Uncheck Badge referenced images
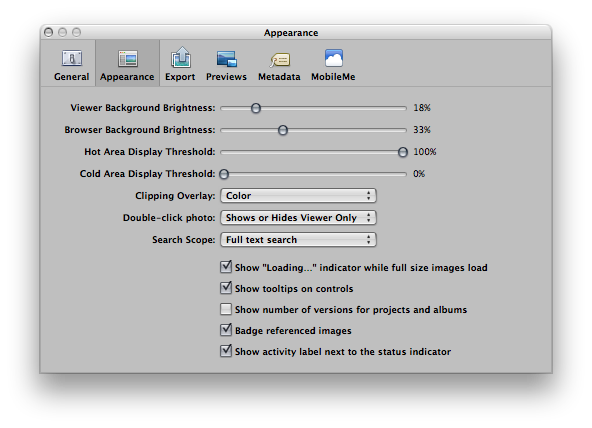Screen dimensions: 592x428 [226, 330]
